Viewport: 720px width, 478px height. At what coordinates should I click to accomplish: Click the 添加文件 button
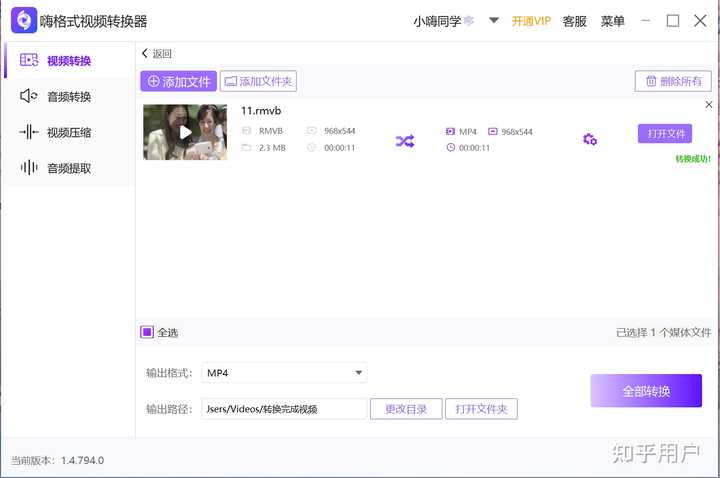(x=179, y=81)
